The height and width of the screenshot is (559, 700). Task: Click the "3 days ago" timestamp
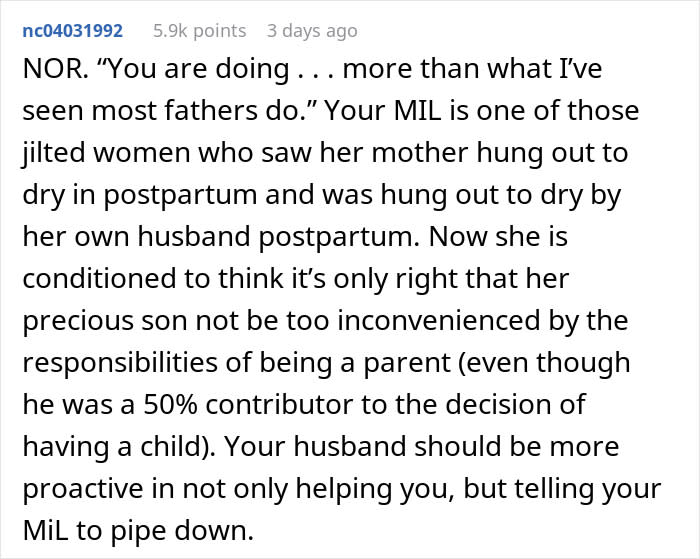click(310, 31)
